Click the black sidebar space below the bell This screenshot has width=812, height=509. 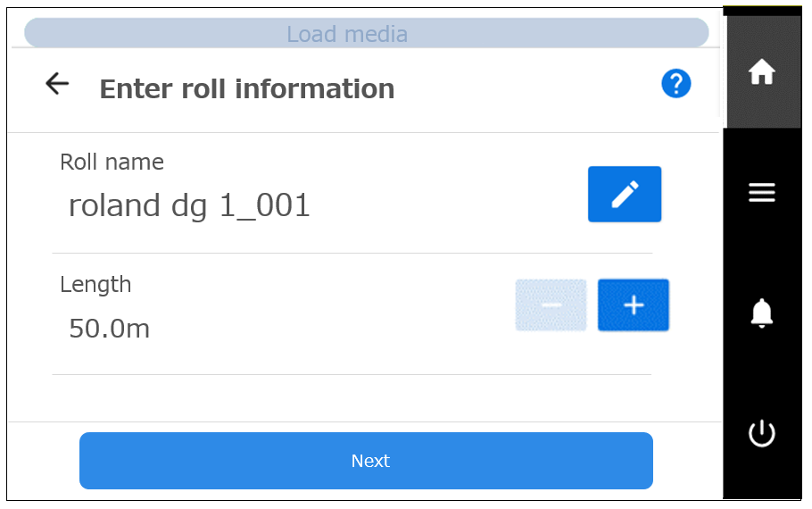pyautogui.click(x=761, y=375)
